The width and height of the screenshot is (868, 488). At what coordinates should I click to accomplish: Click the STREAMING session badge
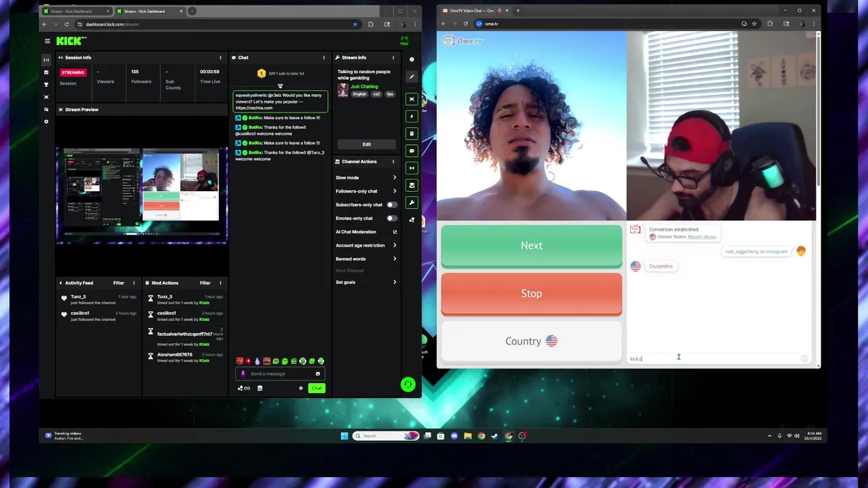pos(73,73)
